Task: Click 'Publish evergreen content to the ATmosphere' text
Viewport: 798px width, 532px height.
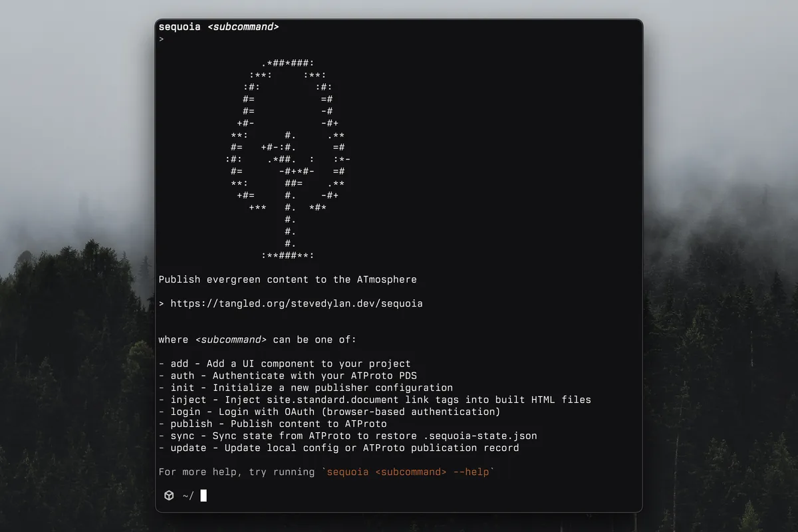Action: 288,279
